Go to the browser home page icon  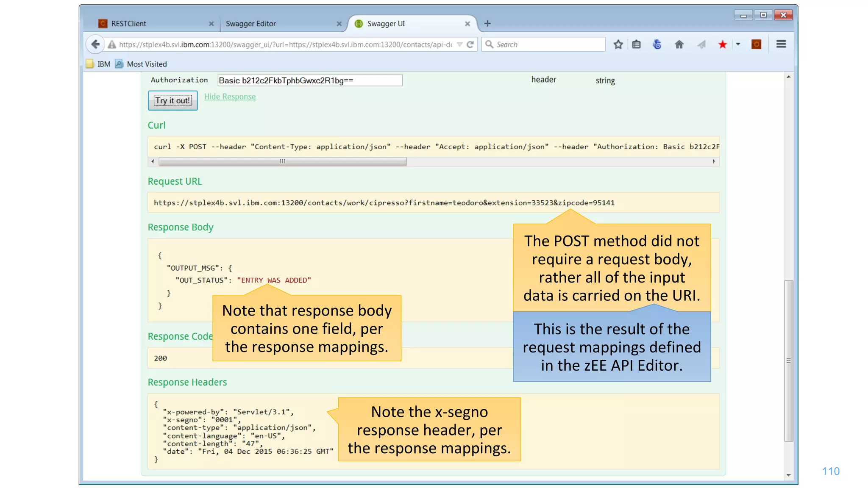coord(679,44)
